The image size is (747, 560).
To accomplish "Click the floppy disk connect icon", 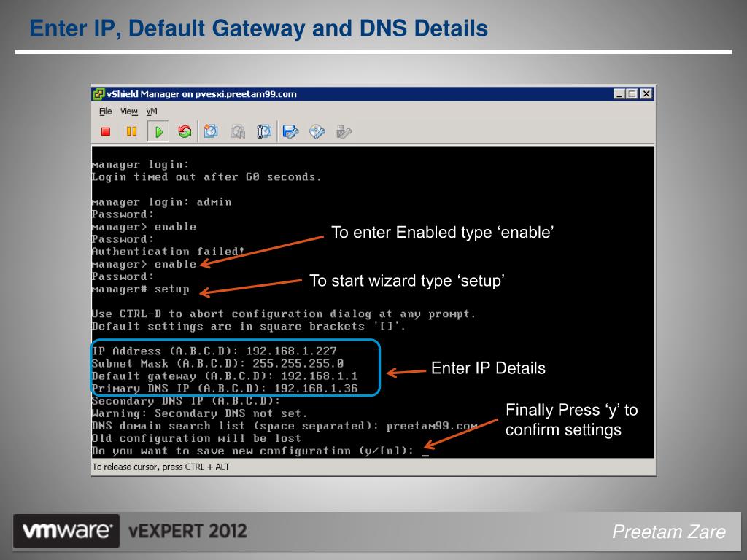I will tap(290, 131).
